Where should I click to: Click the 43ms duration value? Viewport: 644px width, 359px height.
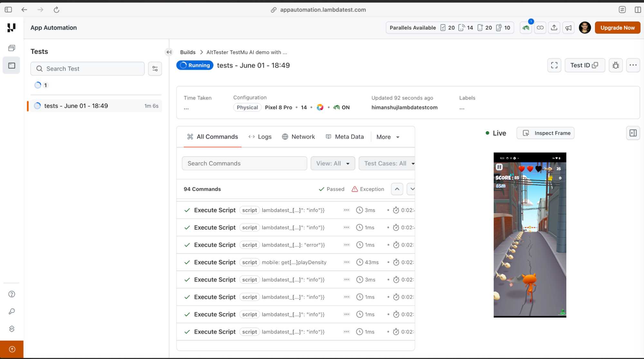tap(372, 262)
